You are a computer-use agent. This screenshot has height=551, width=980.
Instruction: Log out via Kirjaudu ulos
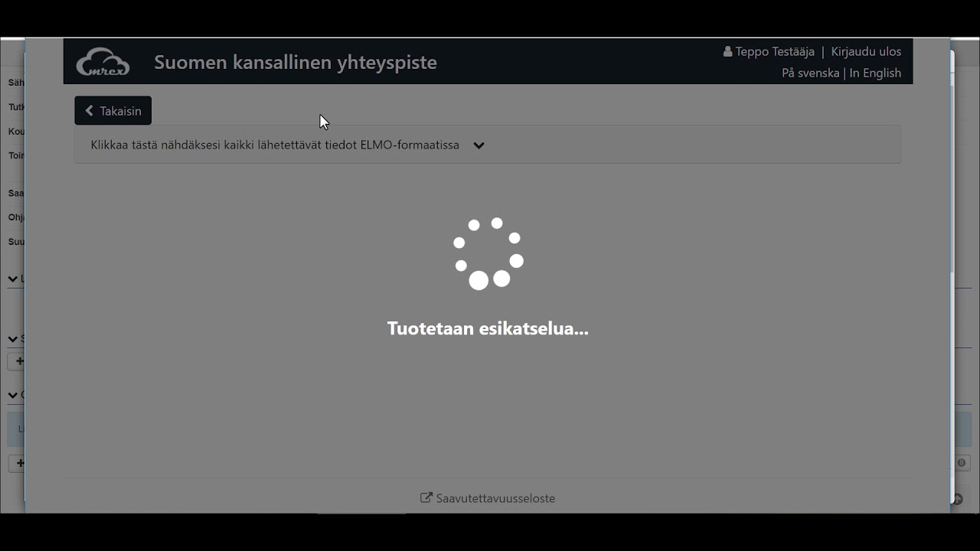pos(866,51)
